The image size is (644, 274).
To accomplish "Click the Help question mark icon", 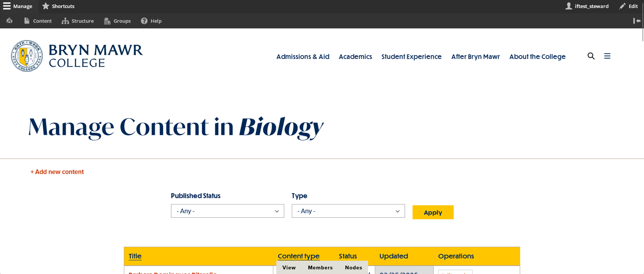I will (x=144, y=21).
